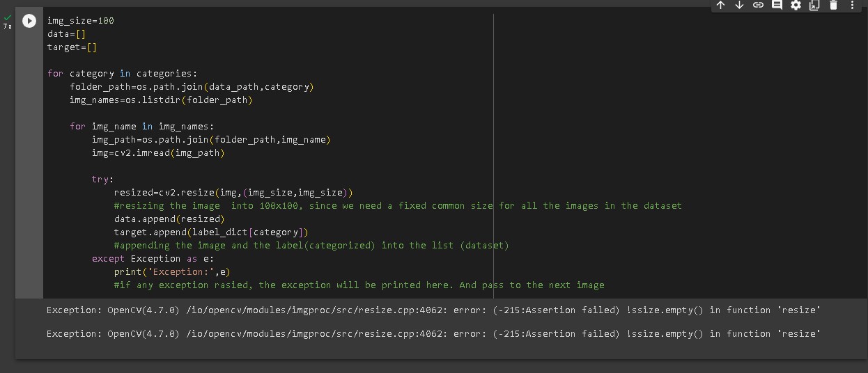Add a comment to this cell
Screen dimensions: 868x373
(777, 6)
